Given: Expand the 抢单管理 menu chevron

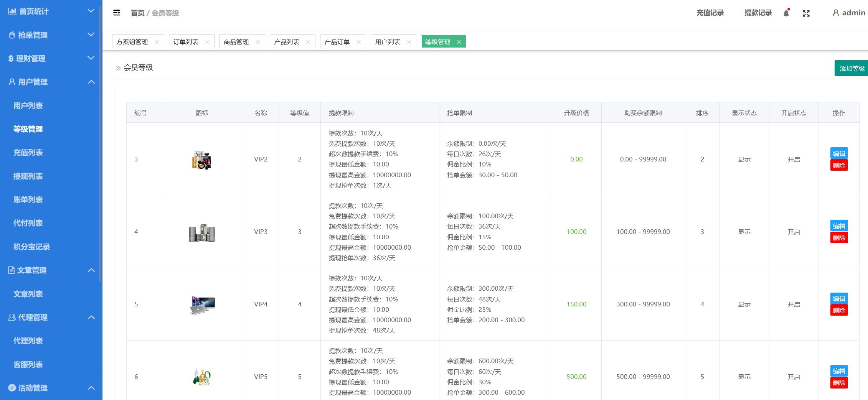Looking at the screenshot, I should (91, 35).
